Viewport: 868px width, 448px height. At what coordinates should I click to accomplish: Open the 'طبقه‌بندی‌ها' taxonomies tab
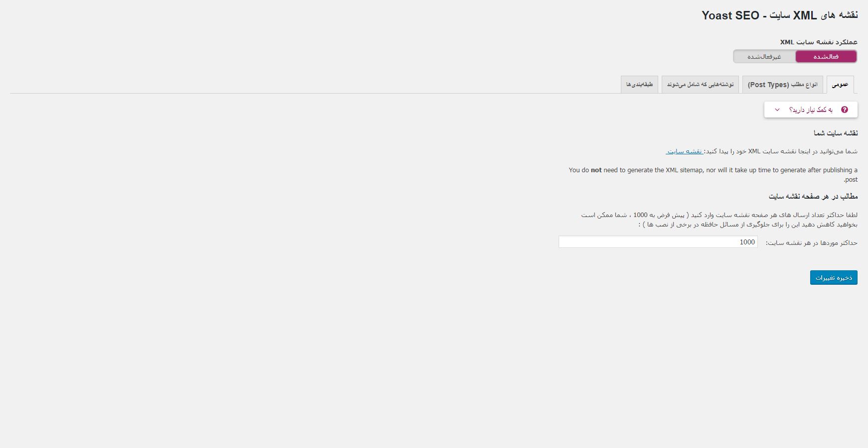[x=640, y=85]
